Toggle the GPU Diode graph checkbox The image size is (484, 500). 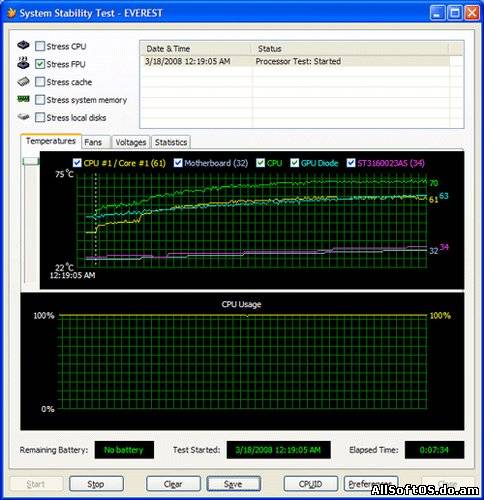[x=294, y=163]
